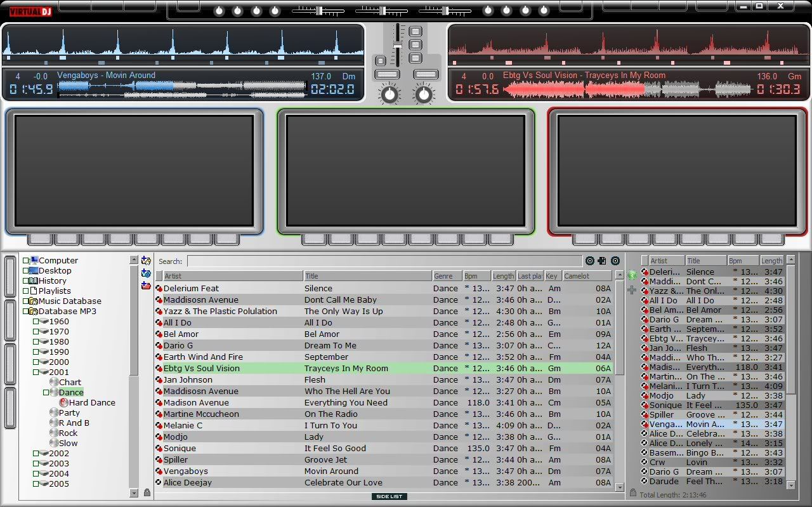The height and width of the screenshot is (507, 812).
Task: Click the center horizontal slider in the top bar
Action: [381, 11]
